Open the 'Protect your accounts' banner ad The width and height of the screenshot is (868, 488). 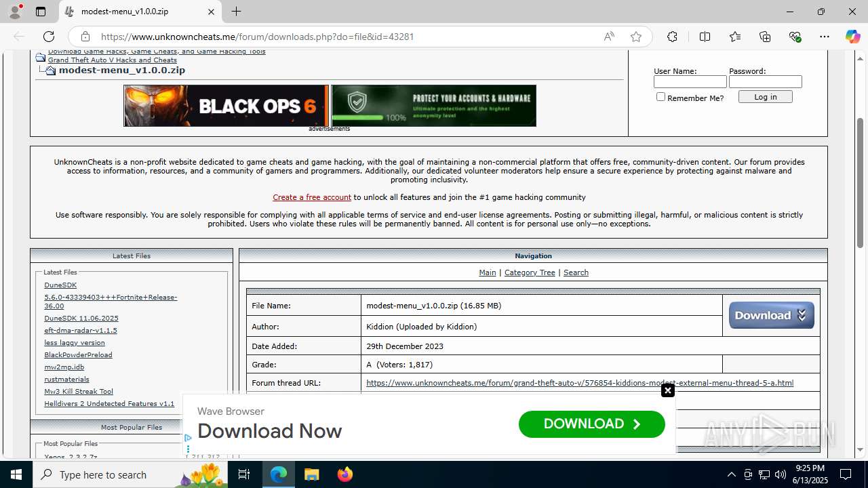click(x=434, y=106)
